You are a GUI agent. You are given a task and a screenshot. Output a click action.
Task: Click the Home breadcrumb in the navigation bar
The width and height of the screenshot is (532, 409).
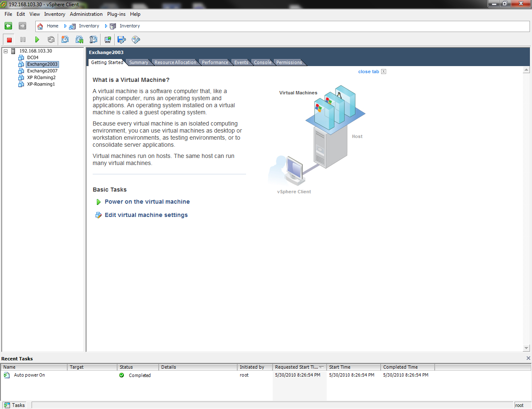pyautogui.click(x=52, y=26)
